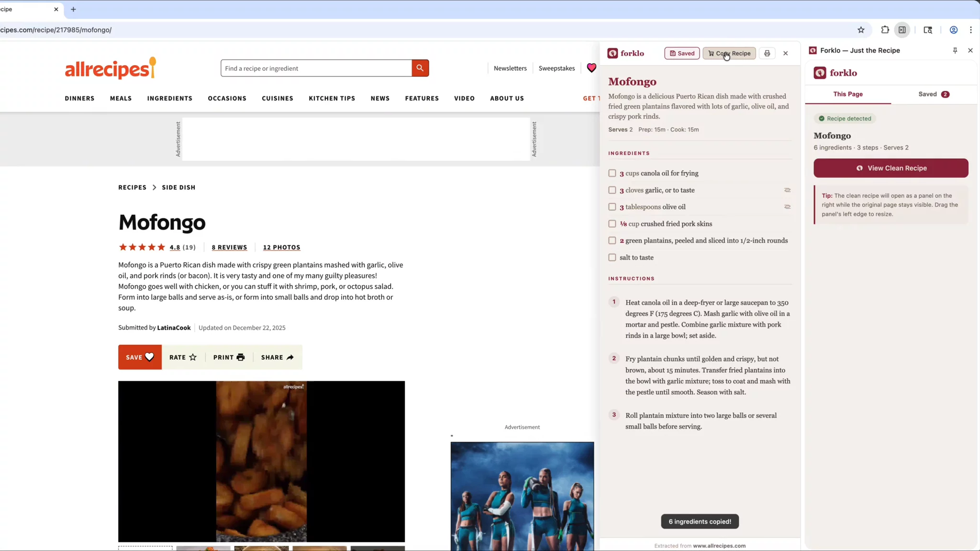
Task: Open the CUISINES menu
Action: (278, 98)
